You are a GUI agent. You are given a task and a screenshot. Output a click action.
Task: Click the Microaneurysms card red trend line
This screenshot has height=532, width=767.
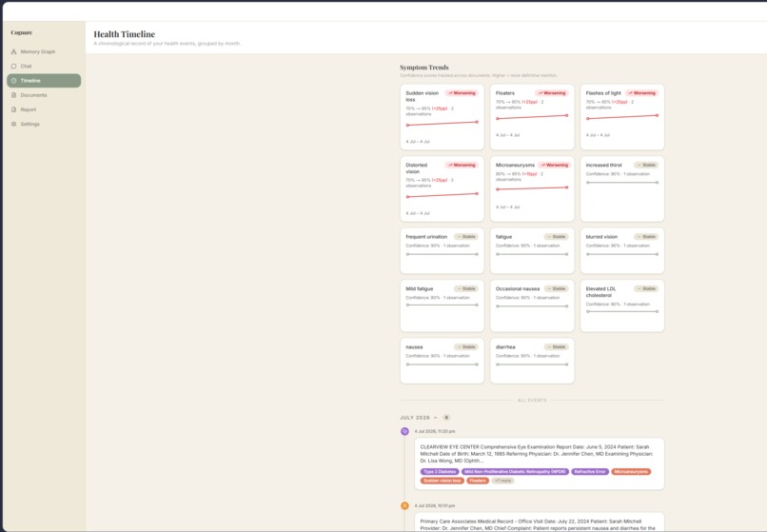pyautogui.click(x=532, y=188)
